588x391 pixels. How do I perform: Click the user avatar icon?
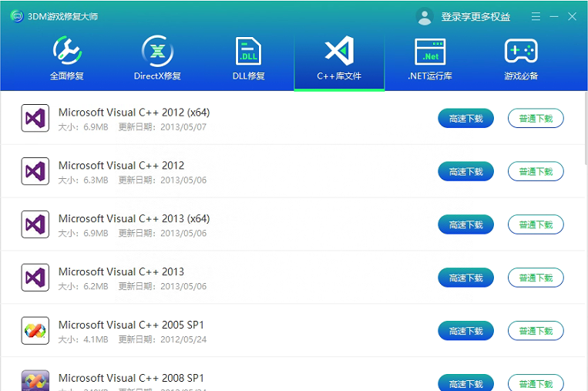pos(425,16)
